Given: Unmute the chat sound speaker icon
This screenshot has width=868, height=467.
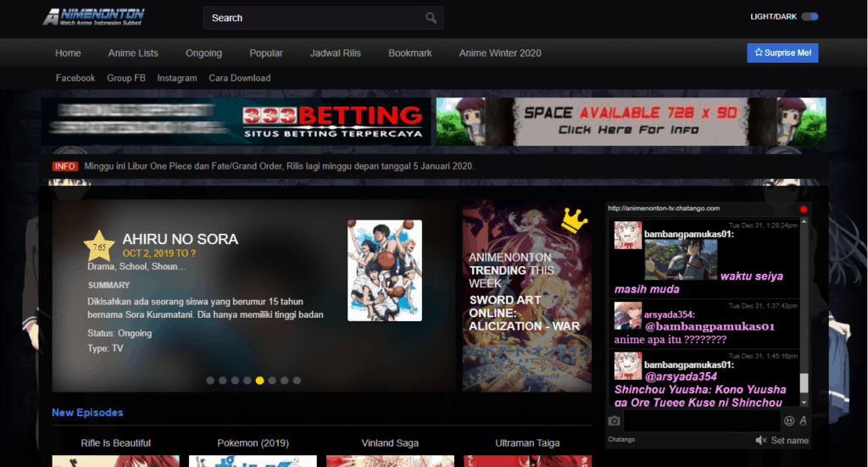Looking at the screenshot, I should tap(760, 441).
